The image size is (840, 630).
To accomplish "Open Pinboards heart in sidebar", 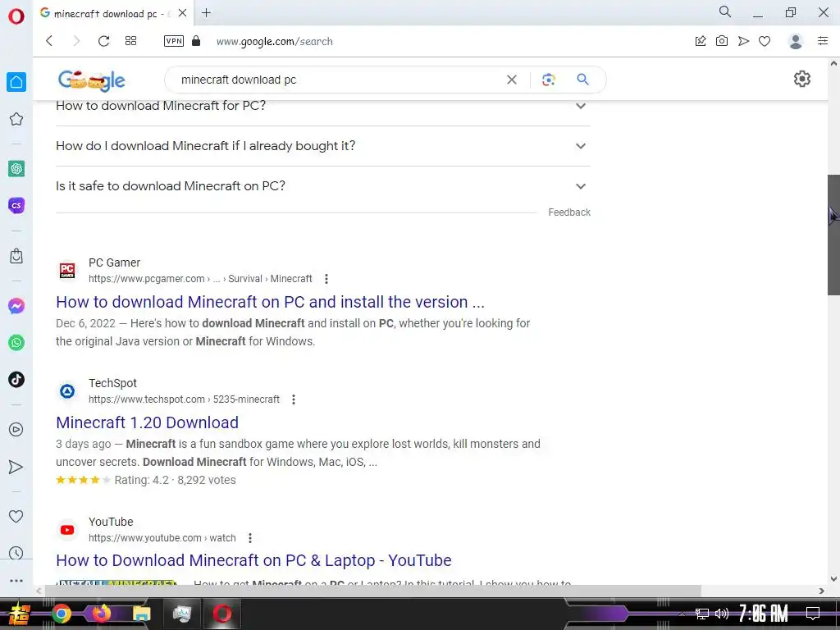I will (x=16, y=517).
